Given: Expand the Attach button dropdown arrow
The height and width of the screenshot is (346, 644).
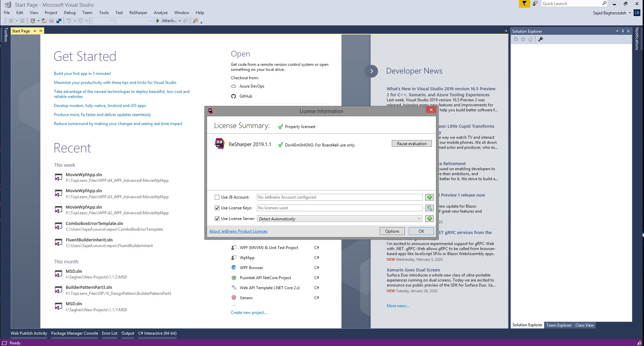Looking at the screenshot, I should coord(180,21).
